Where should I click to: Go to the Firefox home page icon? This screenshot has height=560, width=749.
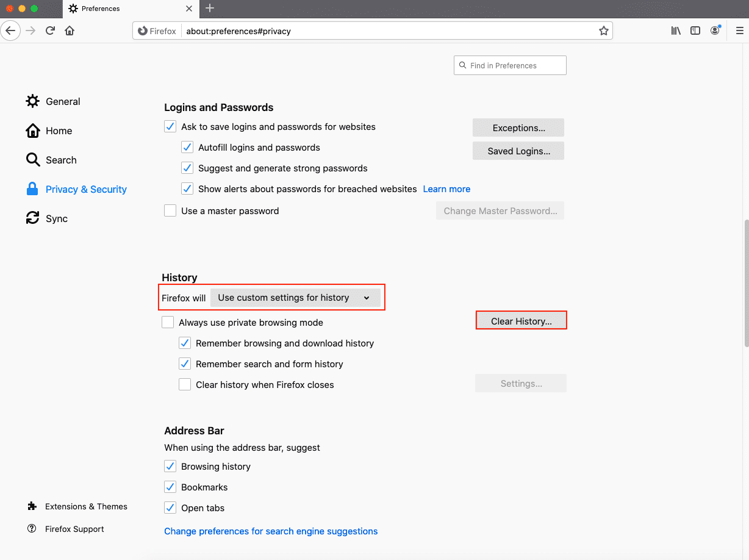(x=70, y=31)
